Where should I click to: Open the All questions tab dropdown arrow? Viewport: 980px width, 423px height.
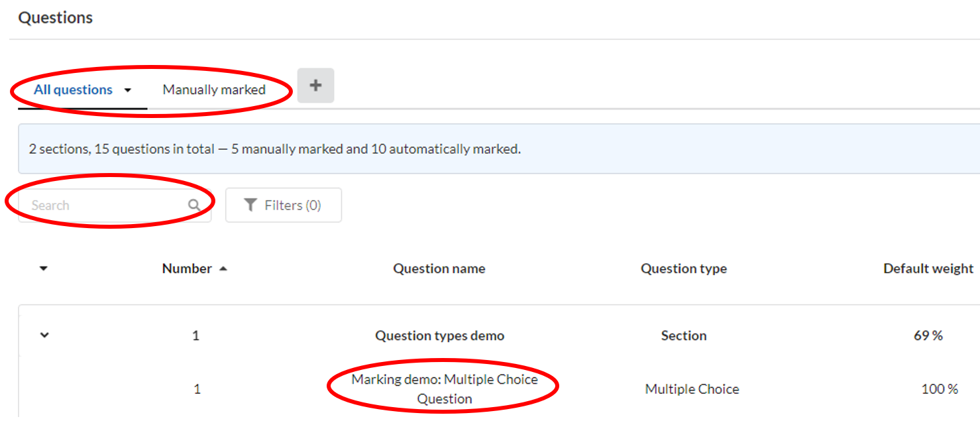tap(128, 90)
